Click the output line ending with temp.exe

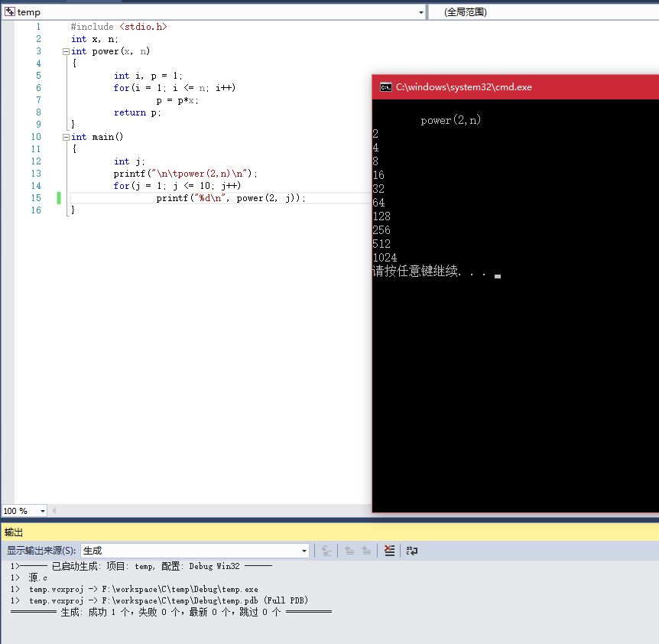click(135, 590)
